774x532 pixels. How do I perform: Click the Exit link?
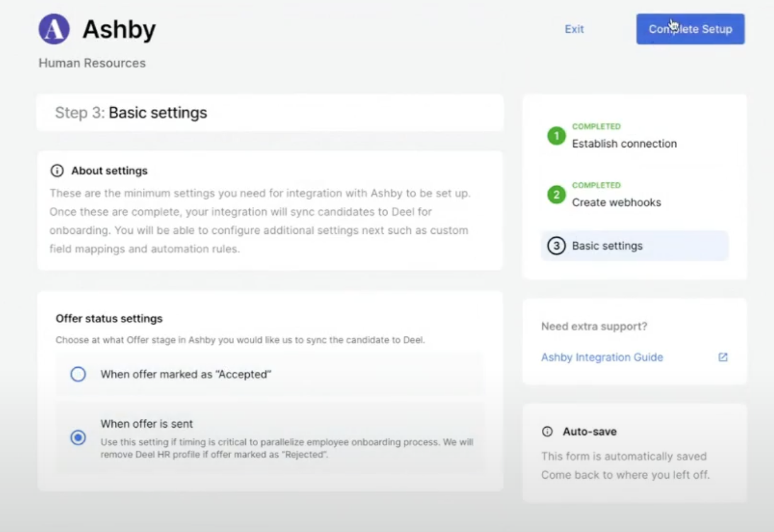coord(575,29)
